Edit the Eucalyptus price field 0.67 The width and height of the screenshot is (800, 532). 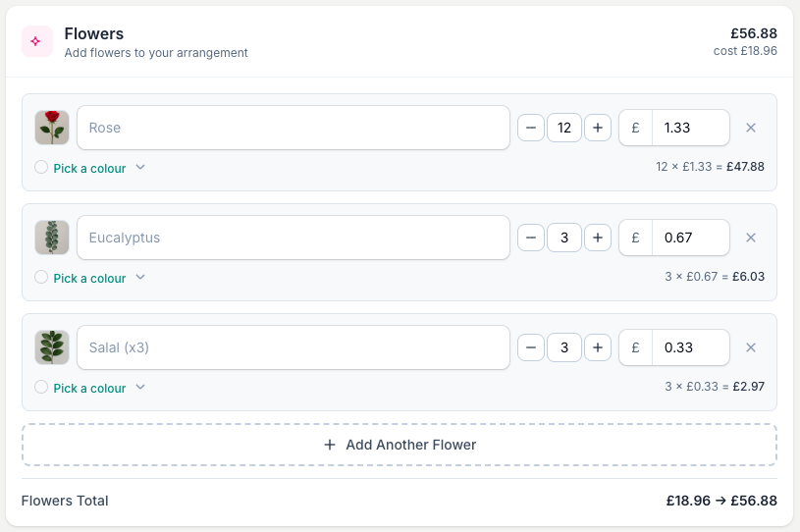point(691,238)
